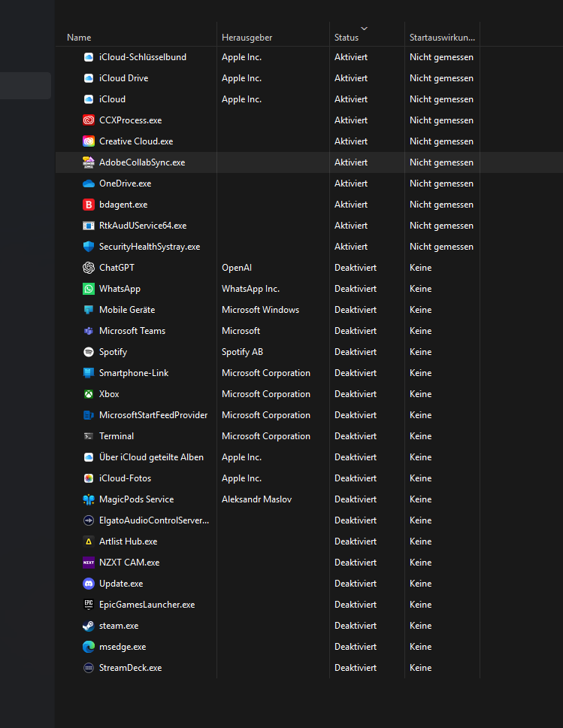563x728 pixels.
Task: Click the Mobile Geräte icon
Action: [x=89, y=310]
